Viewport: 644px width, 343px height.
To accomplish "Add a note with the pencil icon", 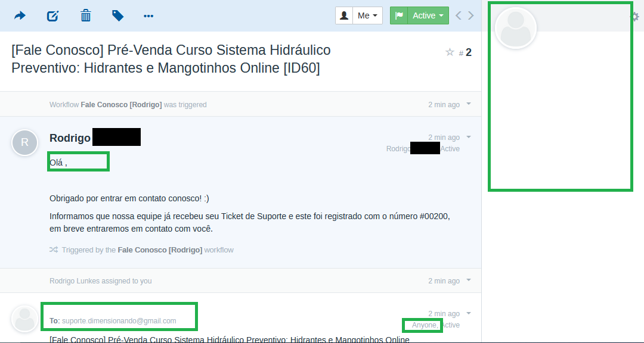I will click(53, 15).
